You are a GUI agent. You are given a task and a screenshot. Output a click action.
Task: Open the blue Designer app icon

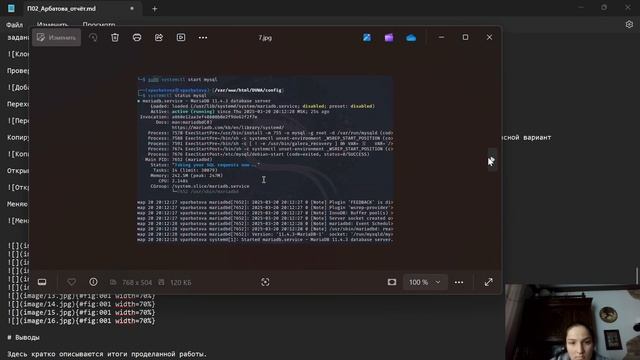(x=367, y=38)
